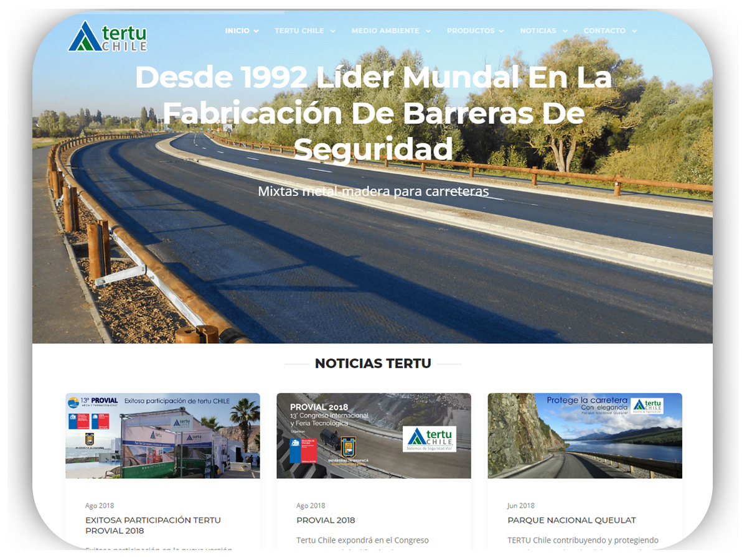Open the PROVIAL 2018 article title
This screenshot has height=560, width=747.
click(x=326, y=520)
